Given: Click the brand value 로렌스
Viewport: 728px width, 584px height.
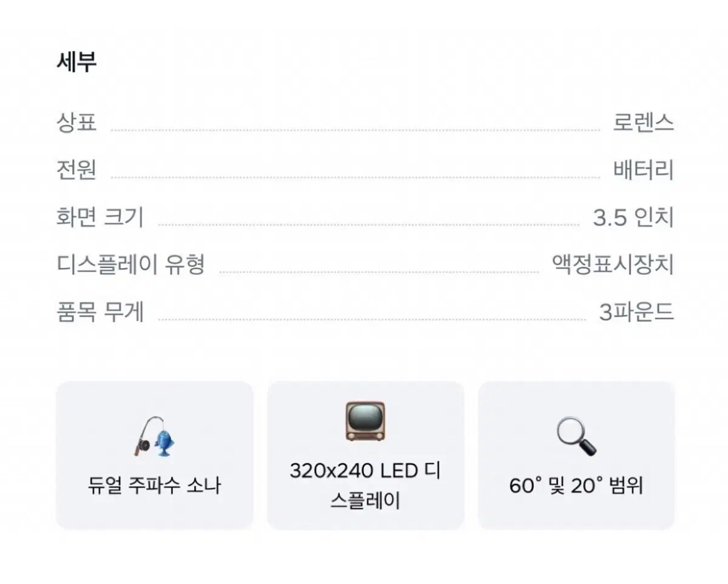Looking at the screenshot, I should coord(643,123).
